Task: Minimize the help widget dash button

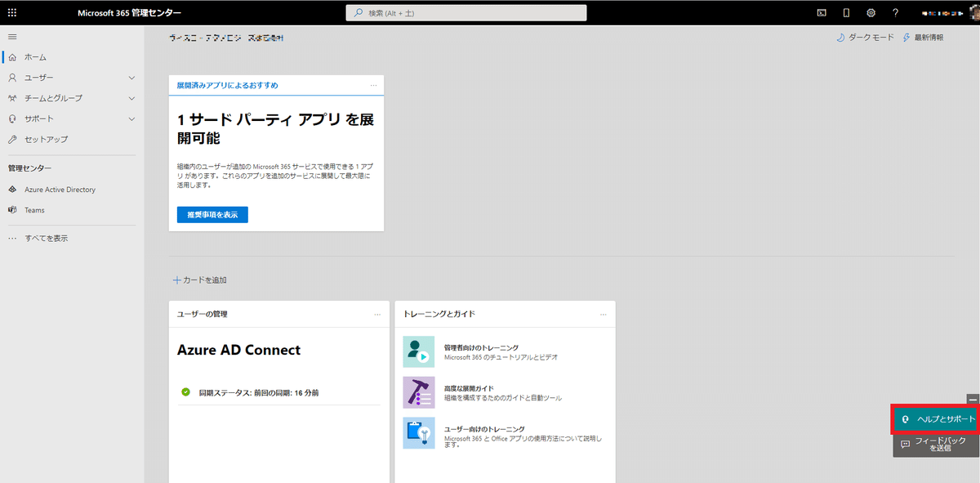Action: [x=973, y=399]
